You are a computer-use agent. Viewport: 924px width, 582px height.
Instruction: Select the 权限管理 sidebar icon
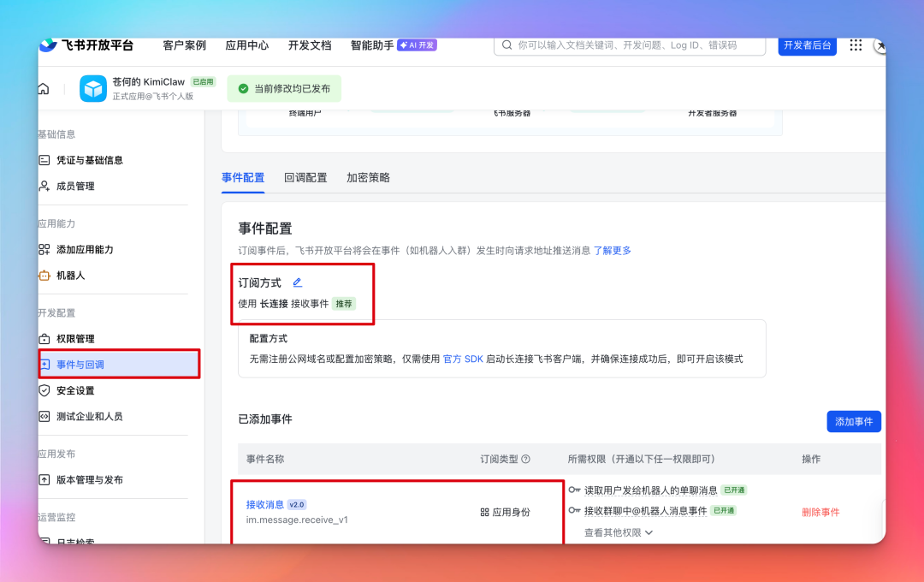tap(45, 338)
